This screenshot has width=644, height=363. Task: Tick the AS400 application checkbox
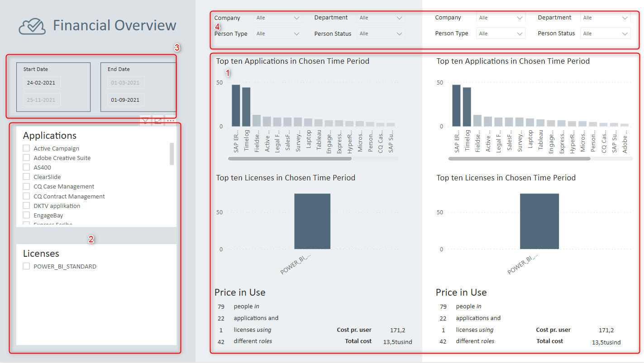(26, 167)
